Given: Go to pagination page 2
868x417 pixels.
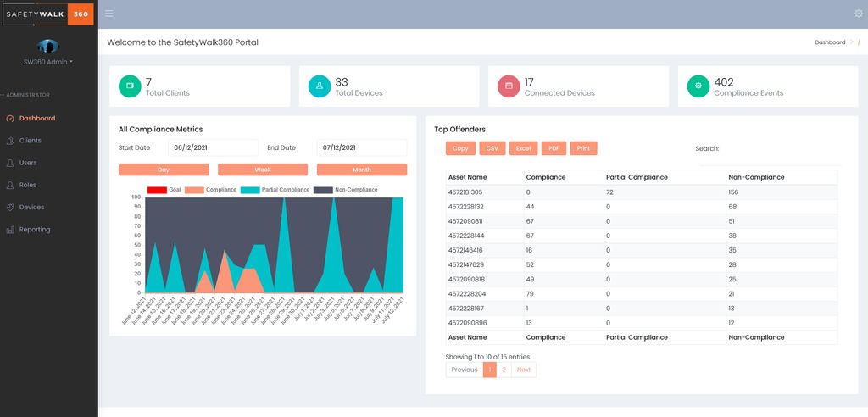Looking at the screenshot, I should pos(504,370).
